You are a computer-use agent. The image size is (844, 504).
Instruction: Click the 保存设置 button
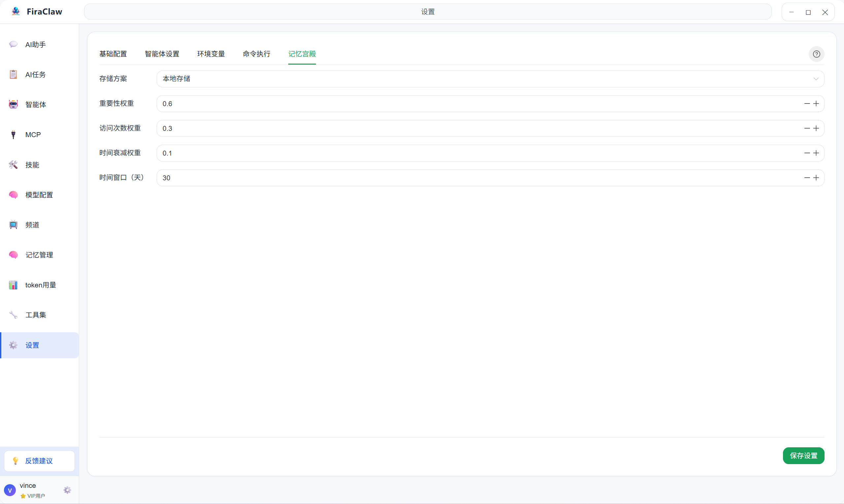pyautogui.click(x=803, y=456)
